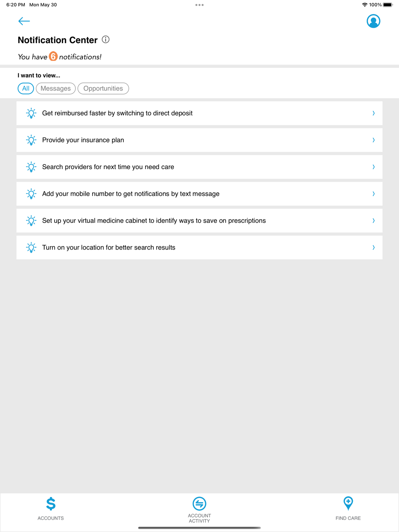Filter notifications by Messages

coord(55,89)
